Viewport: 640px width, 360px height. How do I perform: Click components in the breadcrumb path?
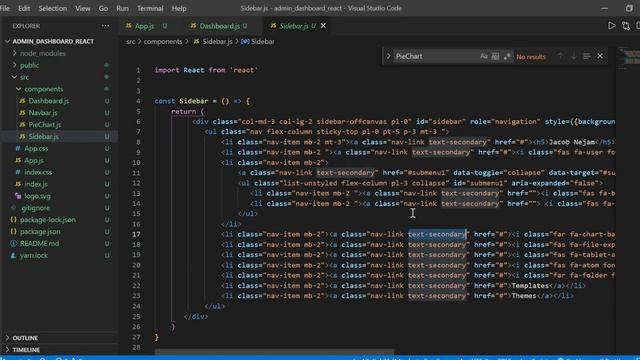[163, 42]
